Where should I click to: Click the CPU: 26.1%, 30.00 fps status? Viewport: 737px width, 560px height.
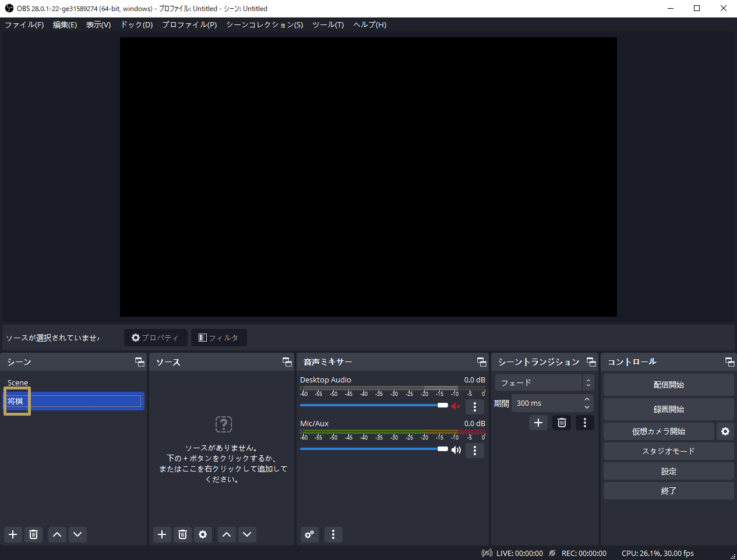point(658,554)
